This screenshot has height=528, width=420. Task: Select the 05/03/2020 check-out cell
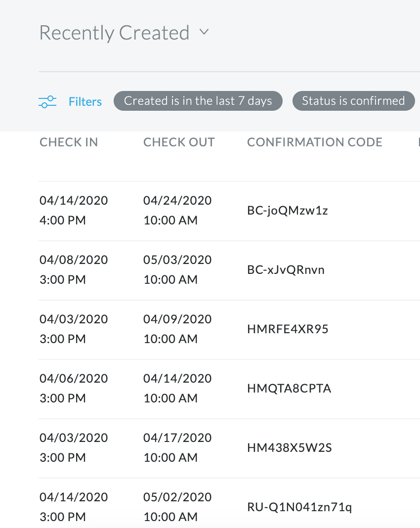coord(177,270)
